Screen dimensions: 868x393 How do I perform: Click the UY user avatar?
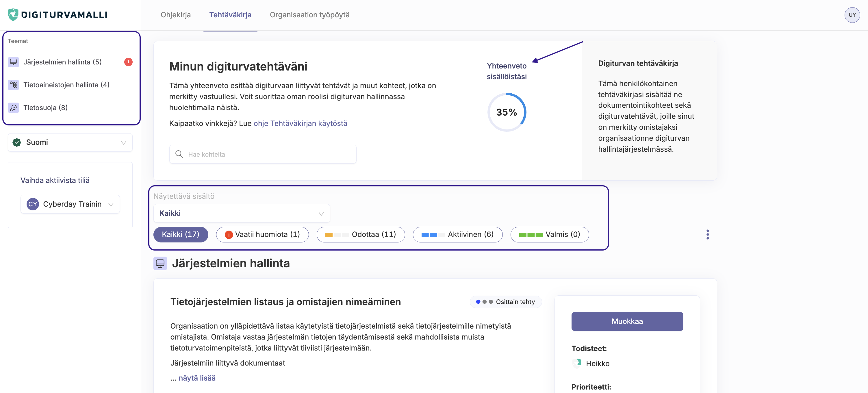(x=852, y=15)
